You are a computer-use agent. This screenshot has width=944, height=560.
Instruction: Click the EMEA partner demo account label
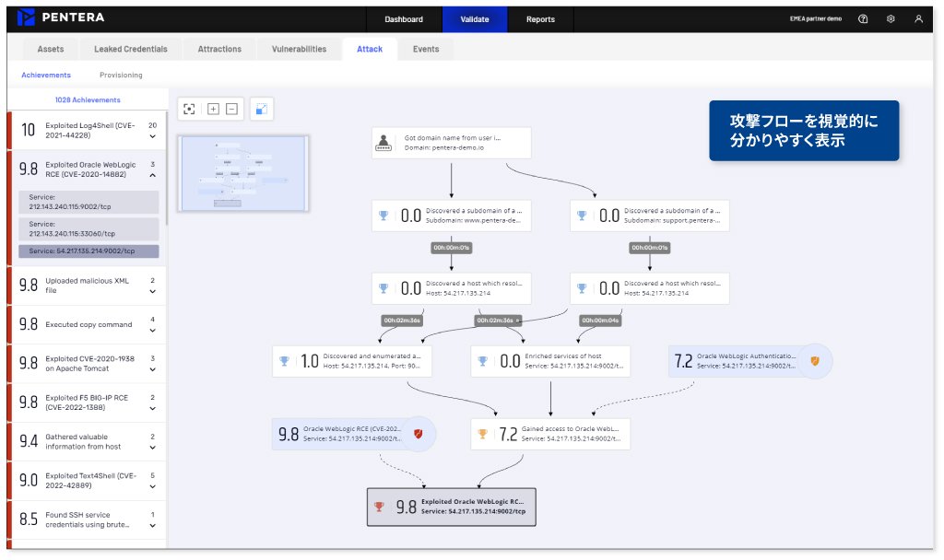[x=816, y=18]
